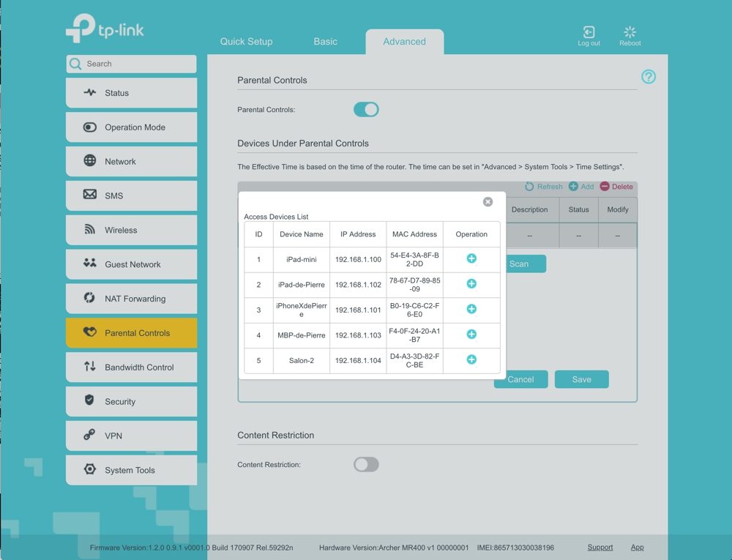Open the Support link in footer
The image size is (732, 560).
click(600, 548)
